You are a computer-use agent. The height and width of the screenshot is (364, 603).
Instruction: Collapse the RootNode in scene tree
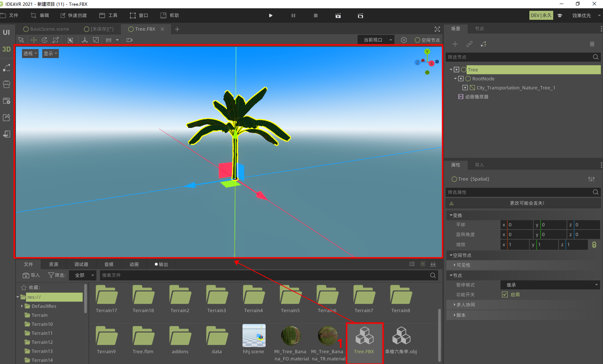(x=455, y=79)
